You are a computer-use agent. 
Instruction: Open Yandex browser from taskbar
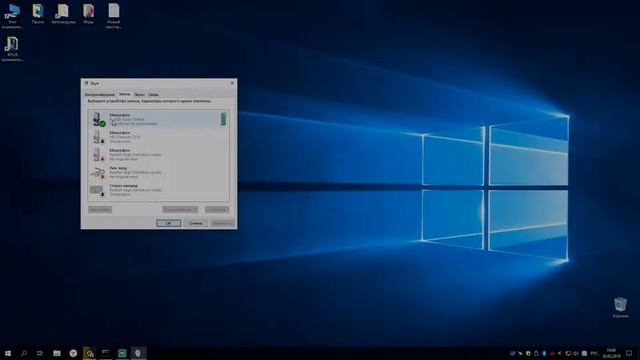[x=73, y=353]
